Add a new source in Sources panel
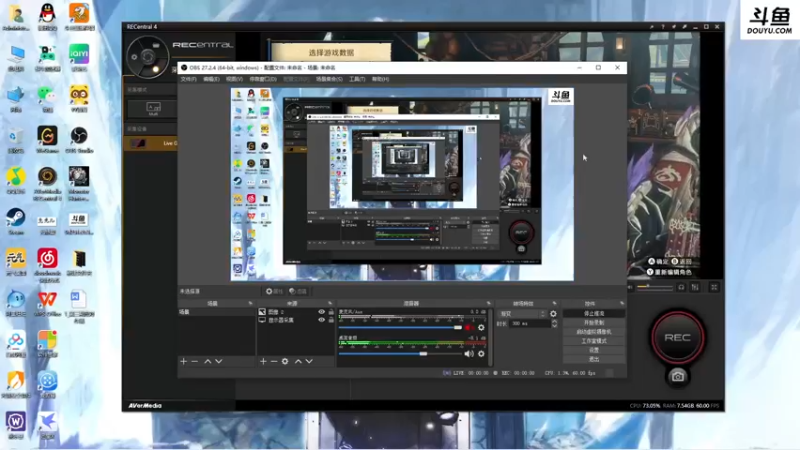 click(263, 361)
